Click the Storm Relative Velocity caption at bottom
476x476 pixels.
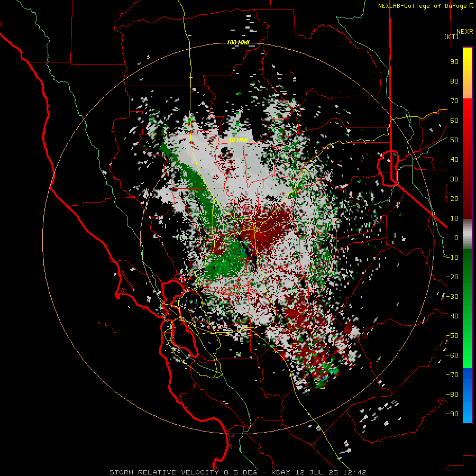[x=238, y=472]
